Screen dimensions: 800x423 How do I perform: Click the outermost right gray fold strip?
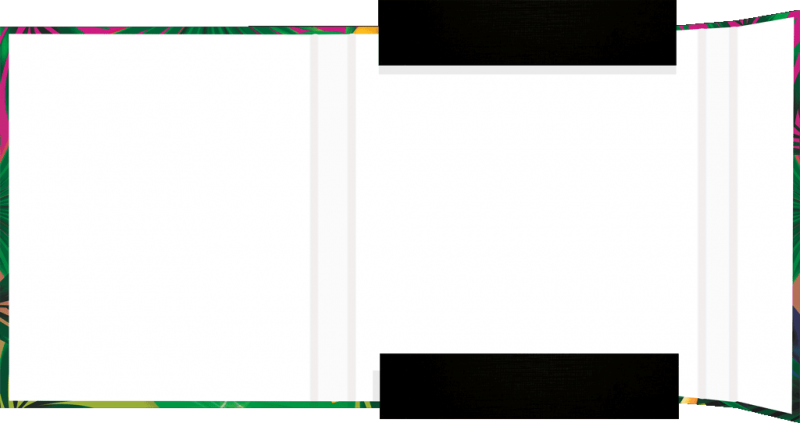[733, 215]
